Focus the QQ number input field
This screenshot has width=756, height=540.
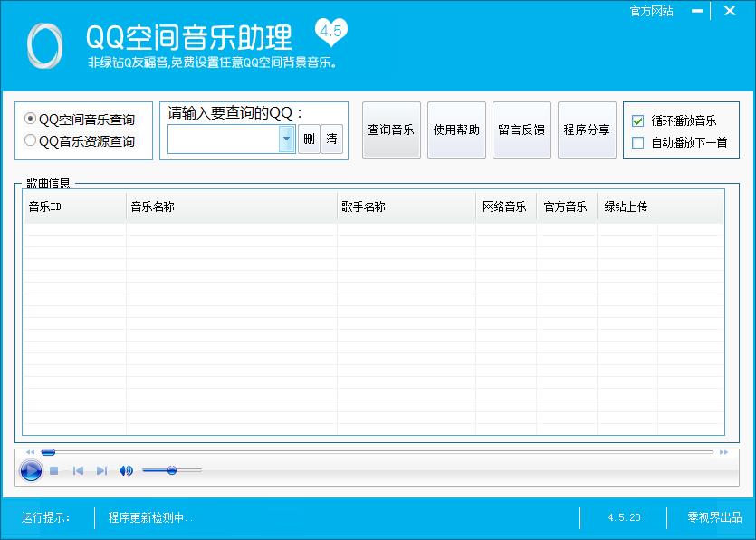(224, 139)
